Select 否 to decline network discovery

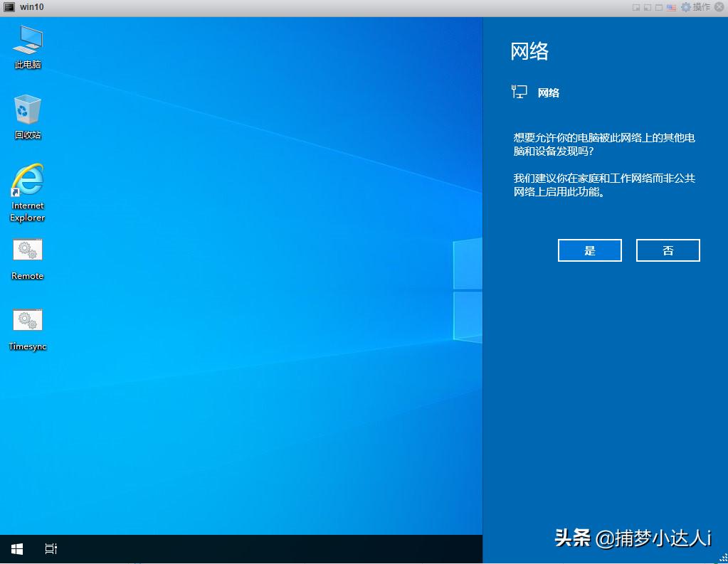668,250
